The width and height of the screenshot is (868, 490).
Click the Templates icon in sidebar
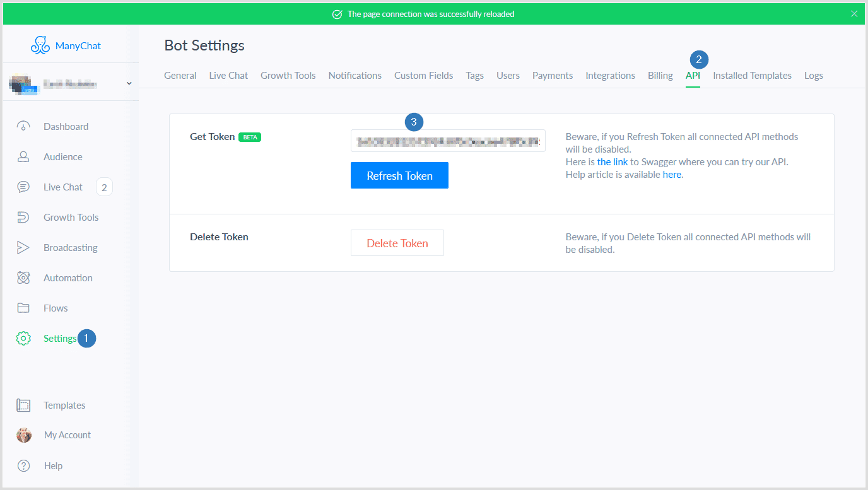tap(23, 405)
